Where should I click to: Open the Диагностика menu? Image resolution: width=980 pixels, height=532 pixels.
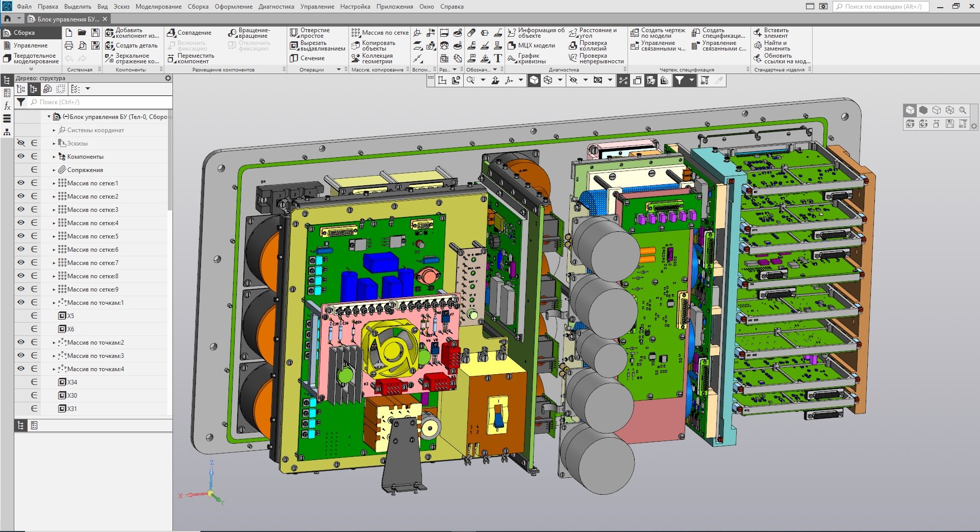click(x=276, y=7)
